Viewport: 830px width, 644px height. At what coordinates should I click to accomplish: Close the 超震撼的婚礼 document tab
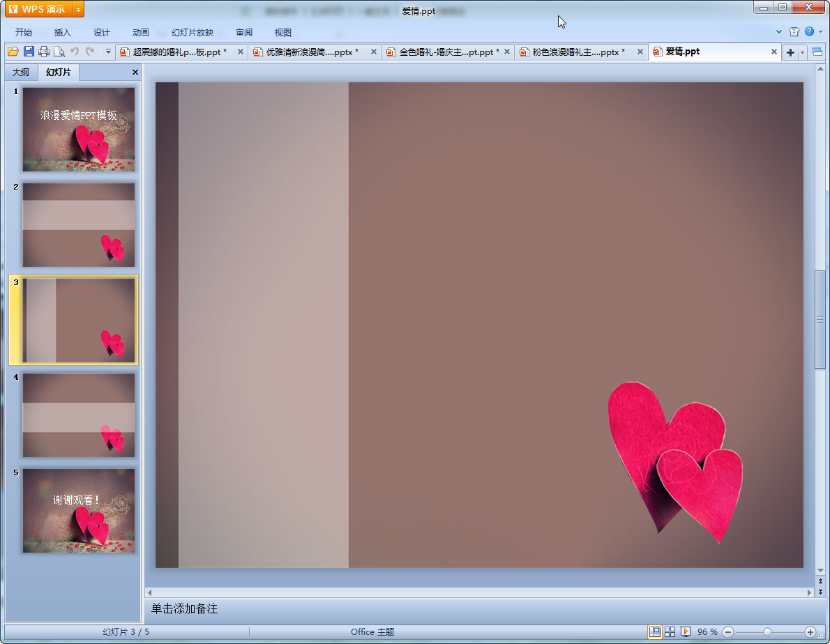click(x=241, y=52)
